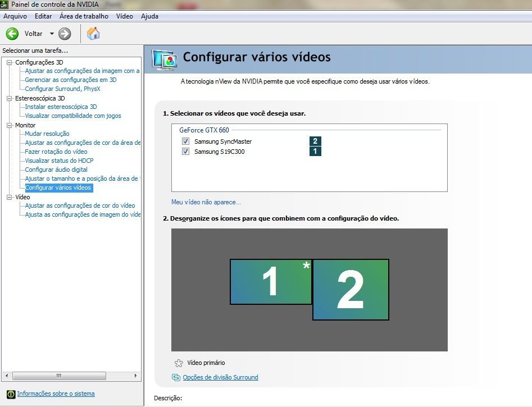Screen dimensions: 532x407
Task: Click the green Voltar back arrow
Action: [12, 34]
